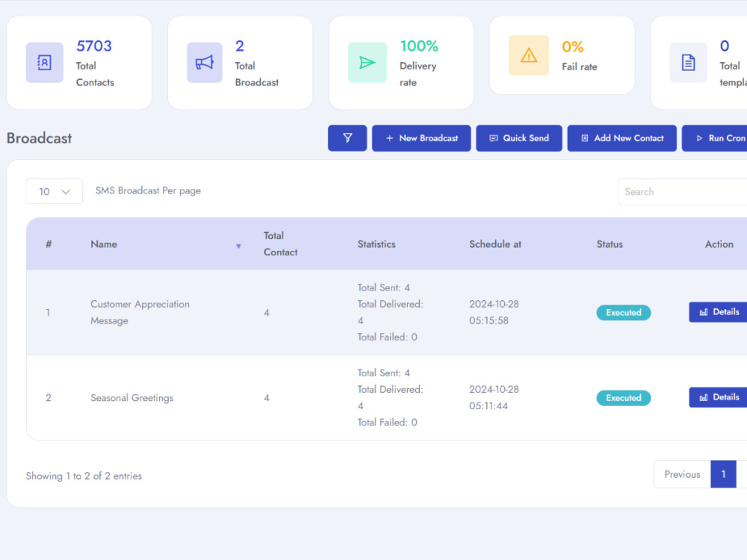Image resolution: width=747 pixels, height=560 pixels.
Task: Click Executed badge for Seasonal Greetings
Action: tap(624, 398)
